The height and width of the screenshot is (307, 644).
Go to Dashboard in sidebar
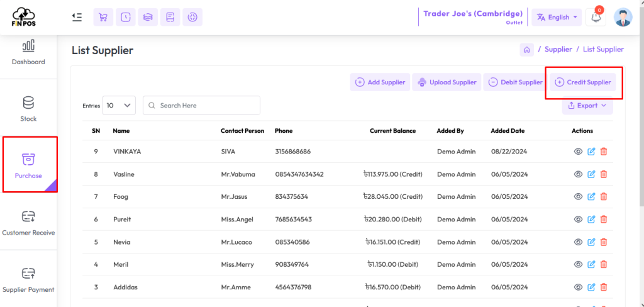[x=28, y=53]
